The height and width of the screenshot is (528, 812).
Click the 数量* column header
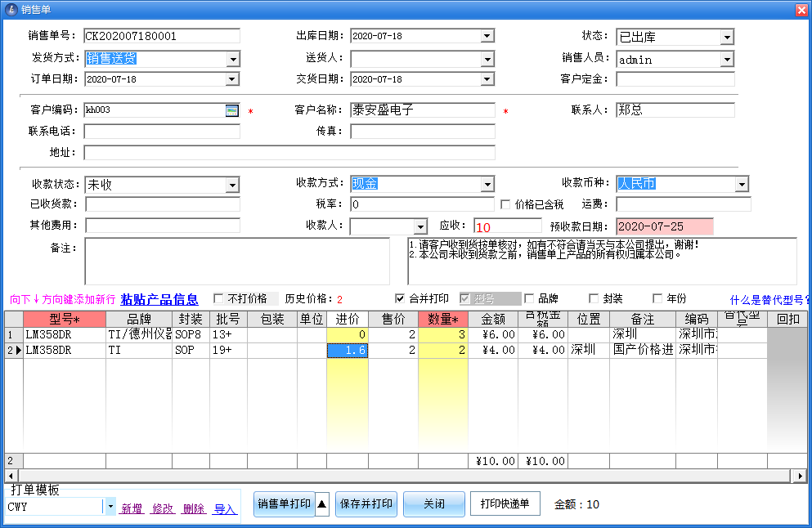443,319
